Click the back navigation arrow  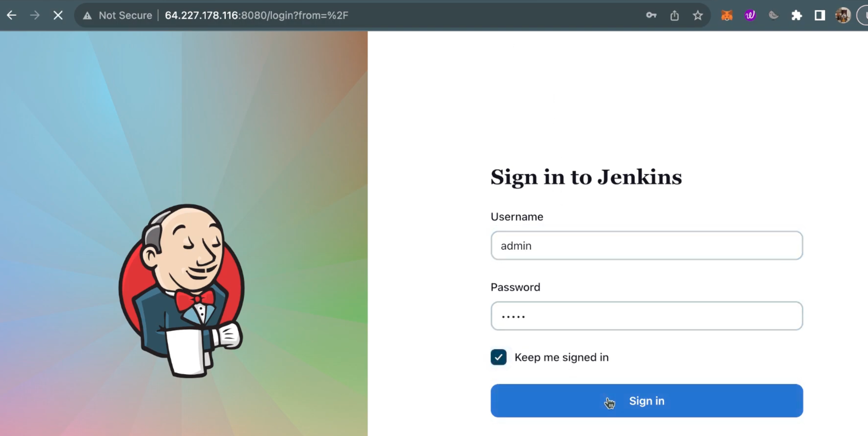[x=12, y=15]
